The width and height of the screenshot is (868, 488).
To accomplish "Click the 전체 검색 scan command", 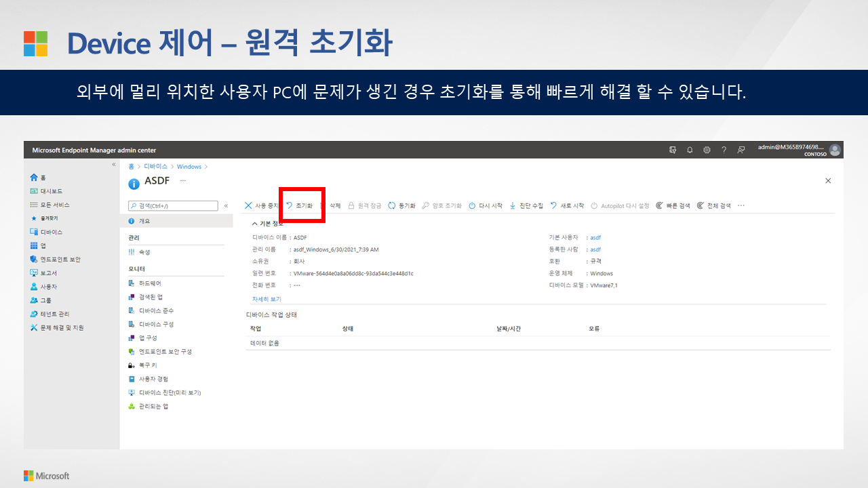I will 713,205.
